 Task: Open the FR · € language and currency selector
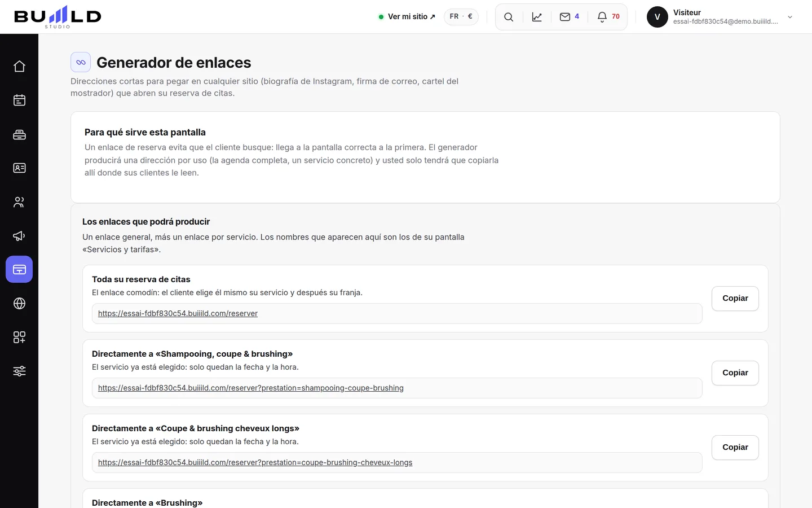click(461, 17)
